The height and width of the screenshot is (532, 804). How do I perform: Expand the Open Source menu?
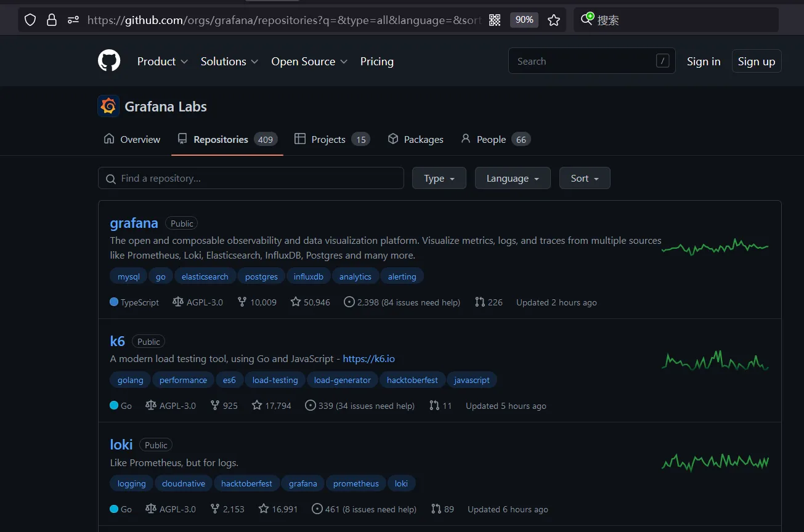pos(309,61)
